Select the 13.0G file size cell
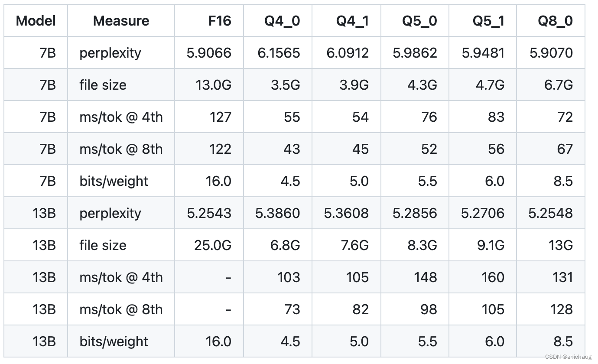Screen dimensions: 598x364 [x=213, y=85]
